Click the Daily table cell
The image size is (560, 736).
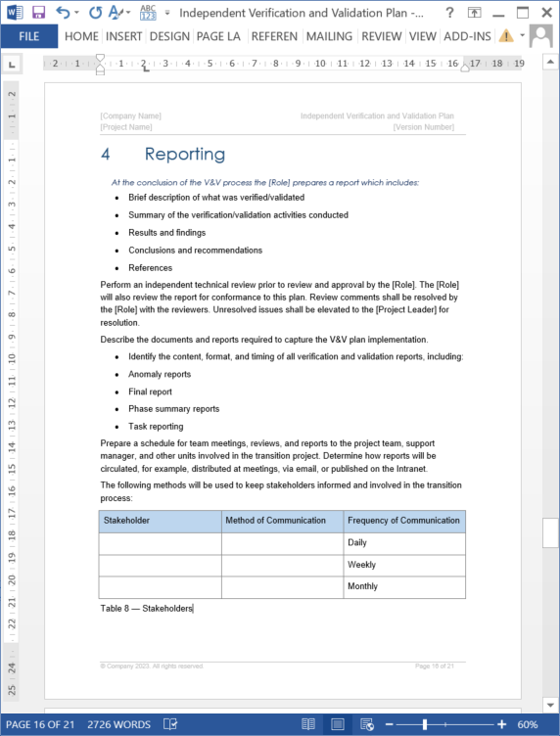tap(404, 543)
